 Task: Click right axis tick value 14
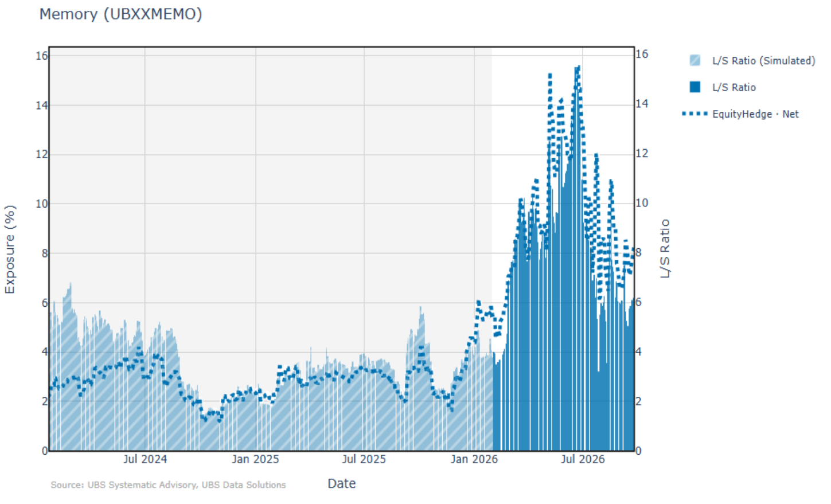click(642, 104)
